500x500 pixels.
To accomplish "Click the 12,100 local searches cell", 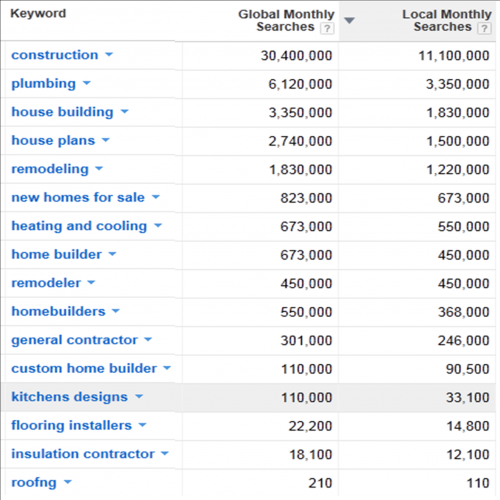I will tap(468, 455).
